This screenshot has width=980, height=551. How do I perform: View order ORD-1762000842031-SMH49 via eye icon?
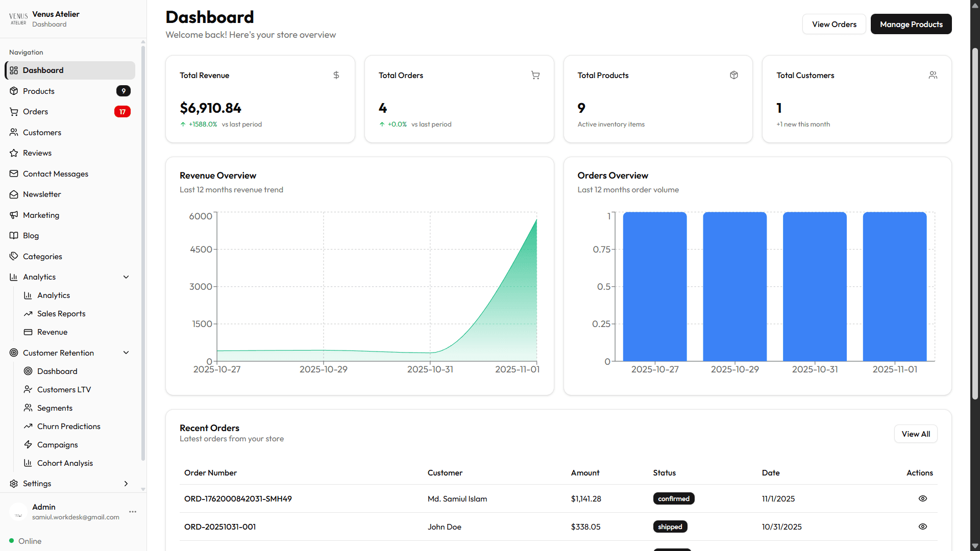pos(922,498)
